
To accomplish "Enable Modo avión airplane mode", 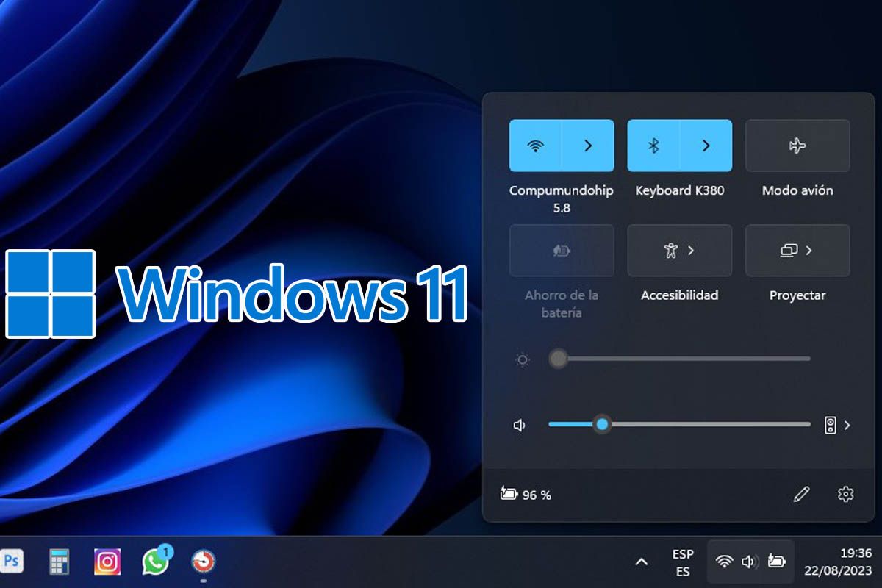I will (x=797, y=146).
